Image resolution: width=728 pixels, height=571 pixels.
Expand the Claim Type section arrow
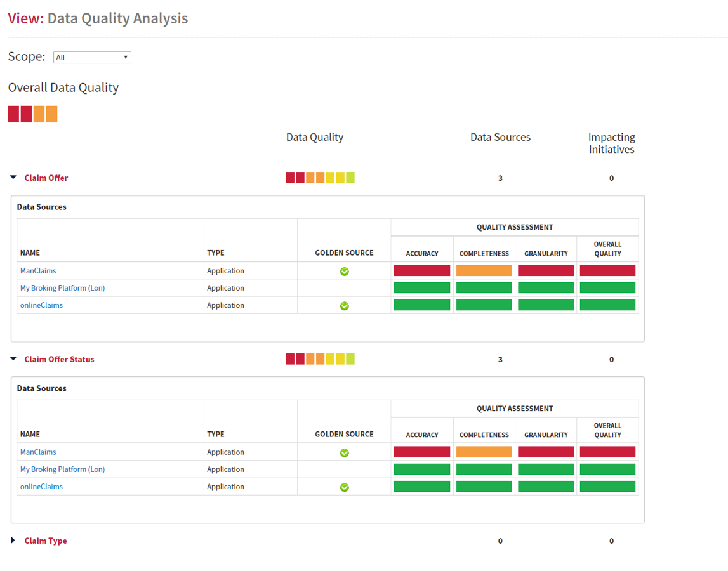click(x=13, y=541)
